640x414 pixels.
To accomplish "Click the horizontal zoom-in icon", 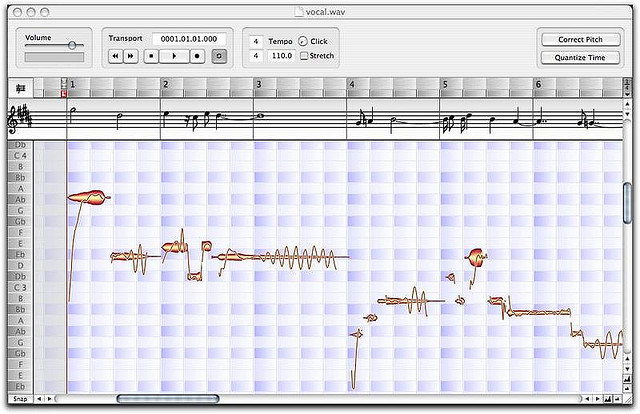I will pos(608,398).
